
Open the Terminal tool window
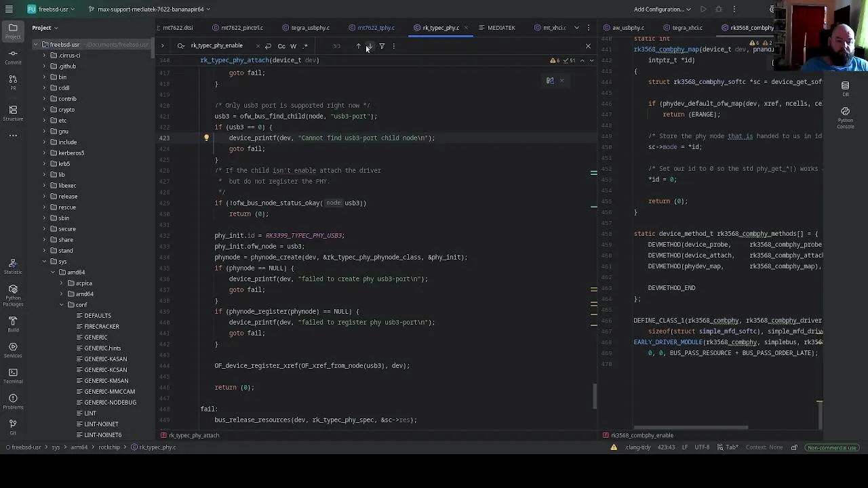pos(13,375)
